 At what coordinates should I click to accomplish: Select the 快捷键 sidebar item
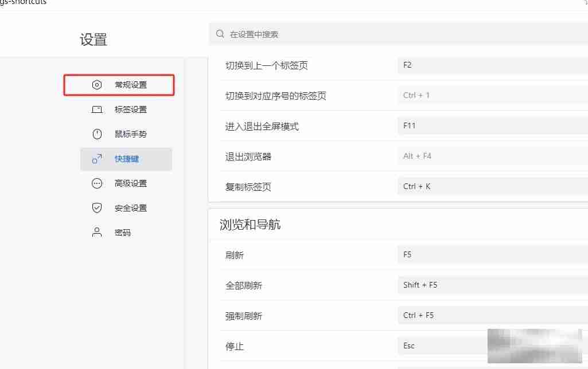point(126,159)
